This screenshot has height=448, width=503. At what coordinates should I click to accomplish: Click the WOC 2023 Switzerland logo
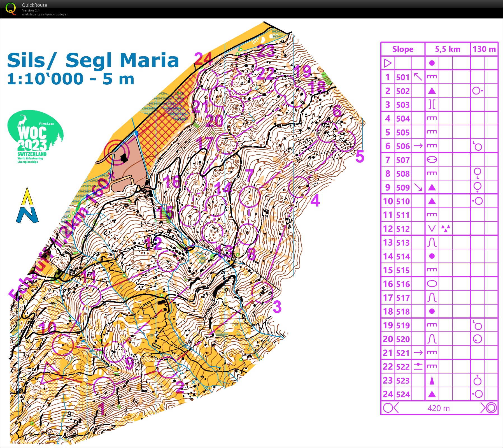pyautogui.click(x=35, y=137)
